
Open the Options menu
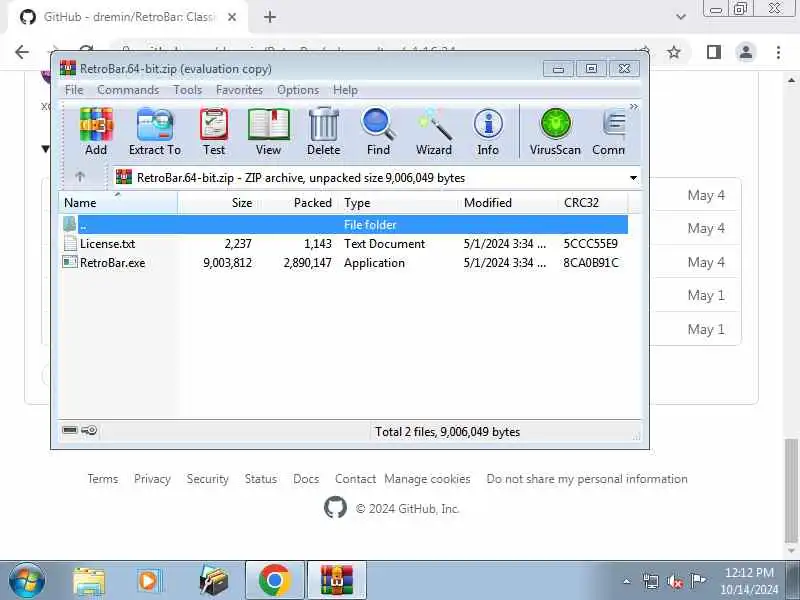tap(298, 90)
